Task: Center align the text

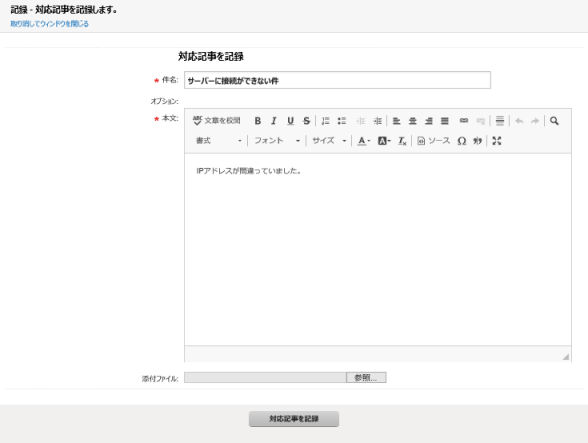Action: click(412, 121)
